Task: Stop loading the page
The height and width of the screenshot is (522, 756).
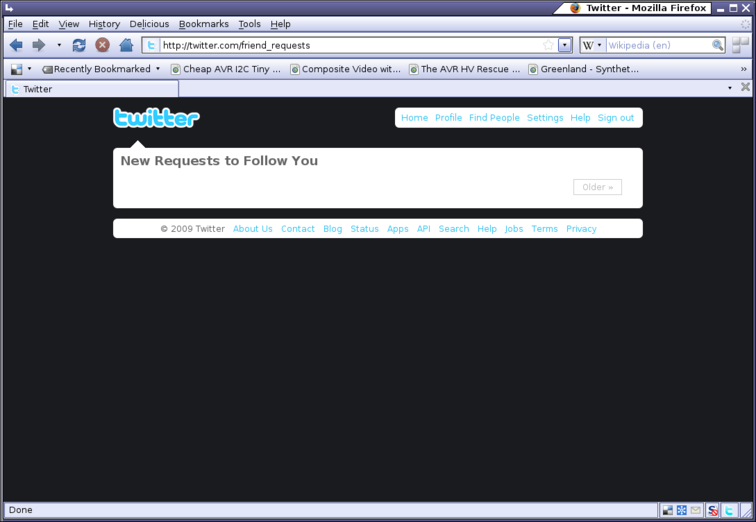Action: click(102, 45)
